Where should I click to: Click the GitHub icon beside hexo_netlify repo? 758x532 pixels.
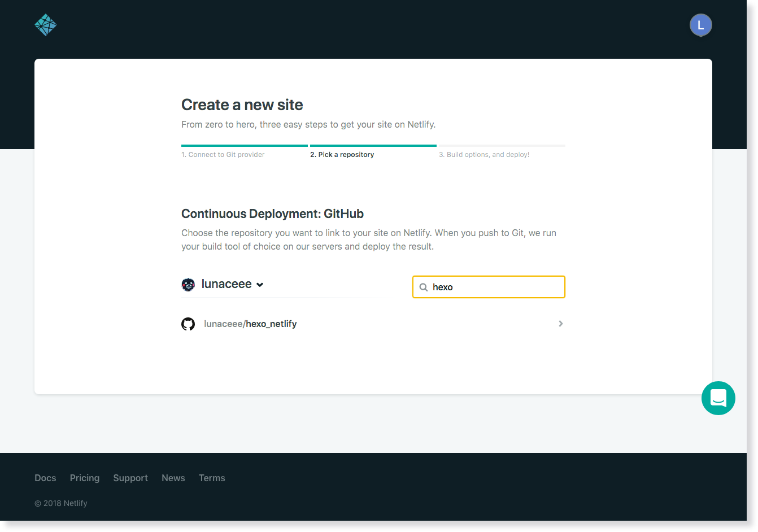(188, 323)
